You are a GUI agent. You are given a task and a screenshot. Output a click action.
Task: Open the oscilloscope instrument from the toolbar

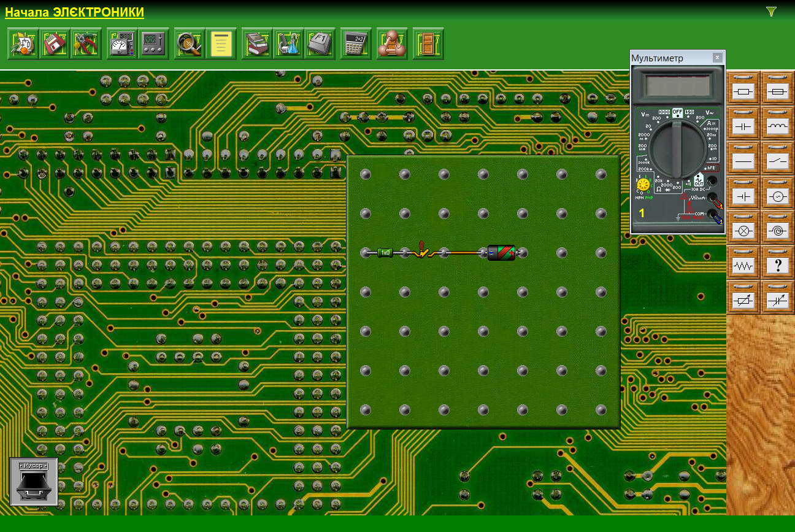click(x=153, y=44)
